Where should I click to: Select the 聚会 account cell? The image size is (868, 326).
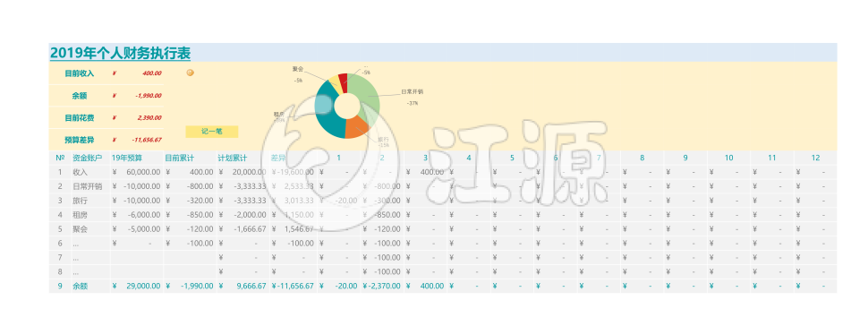[x=80, y=228]
